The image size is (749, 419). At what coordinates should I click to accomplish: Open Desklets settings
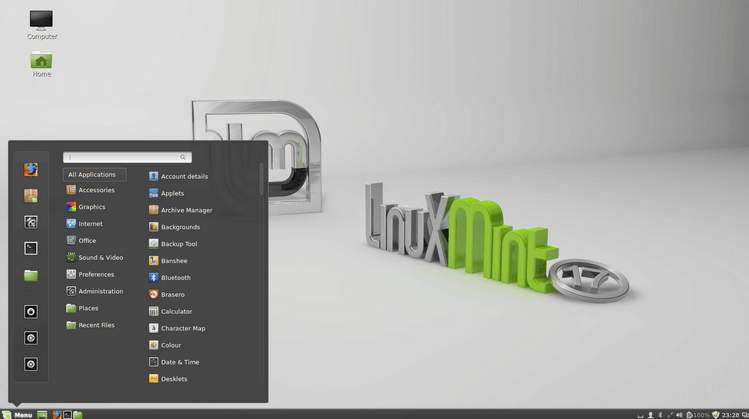point(168,379)
